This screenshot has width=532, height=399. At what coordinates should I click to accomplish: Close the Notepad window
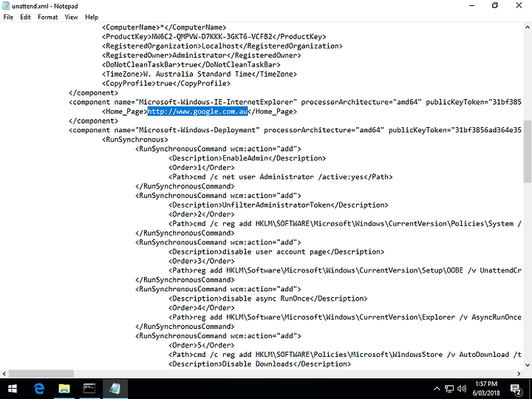[519, 6]
